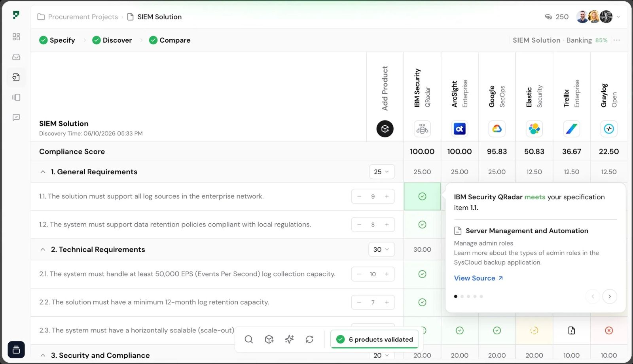Collapse the Security and Compliance section

[43, 355]
